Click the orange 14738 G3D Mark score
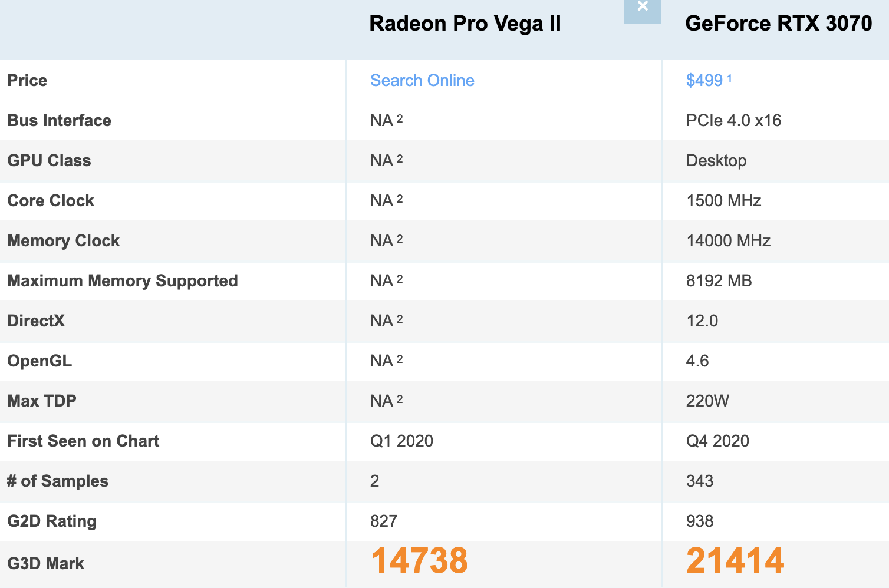This screenshot has width=889, height=588. click(419, 560)
